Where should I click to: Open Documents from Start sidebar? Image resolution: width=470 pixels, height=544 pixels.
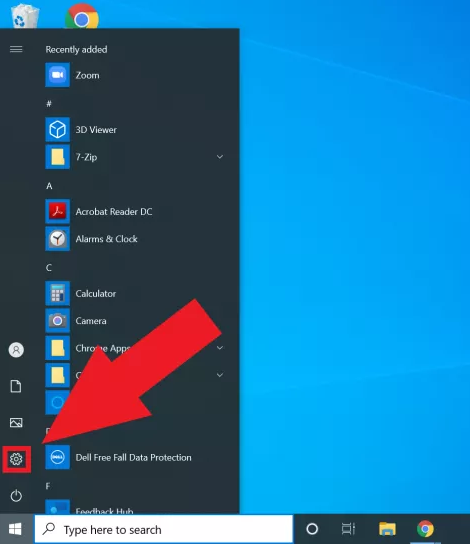click(16, 386)
